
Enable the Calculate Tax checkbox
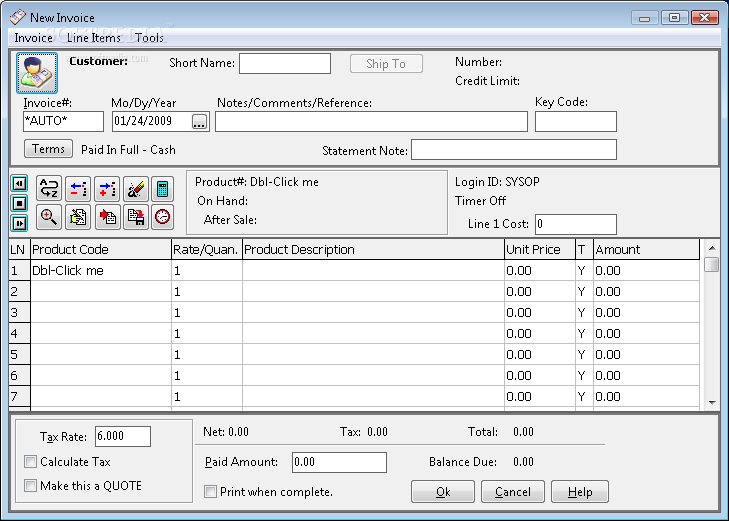point(31,462)
